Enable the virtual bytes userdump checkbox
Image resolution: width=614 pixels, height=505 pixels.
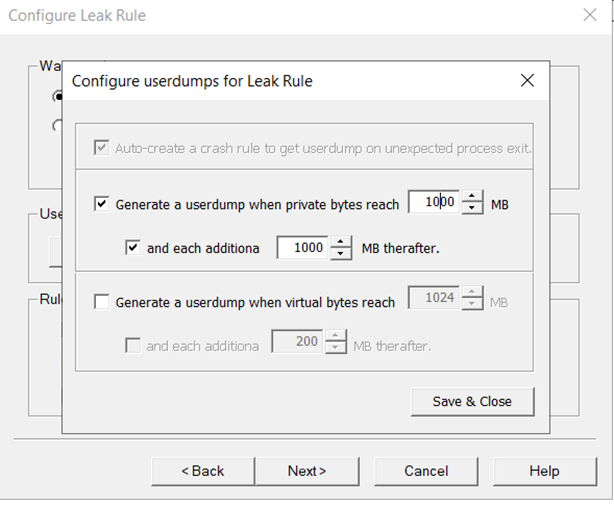point(101,301)
